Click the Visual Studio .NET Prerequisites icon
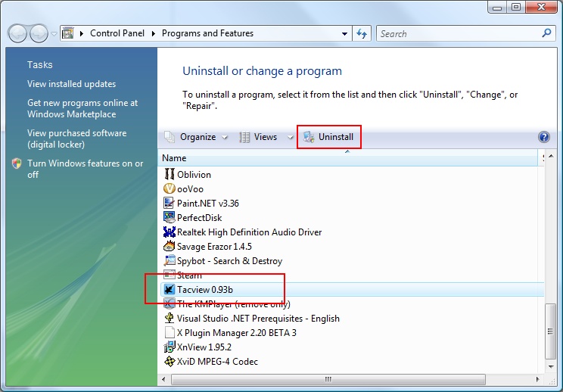Image resolution: width=563 pixels, height=392 pixels. click(x=169, y=318)
